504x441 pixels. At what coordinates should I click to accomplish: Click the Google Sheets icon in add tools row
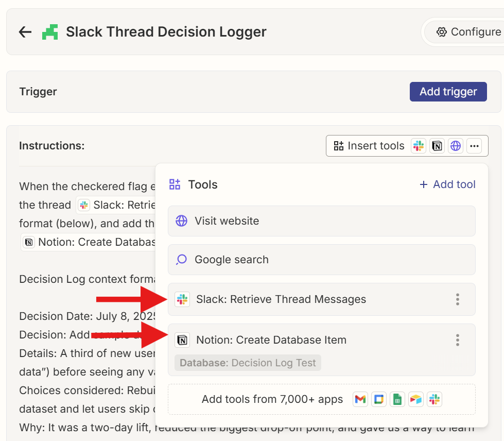coord(397,399)
